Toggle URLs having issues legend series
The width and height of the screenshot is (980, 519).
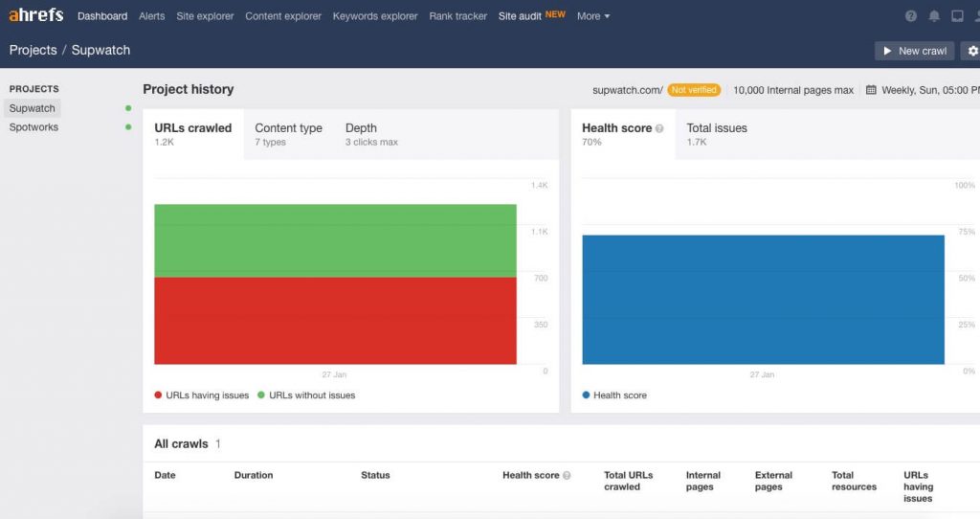tap(201, 395)
